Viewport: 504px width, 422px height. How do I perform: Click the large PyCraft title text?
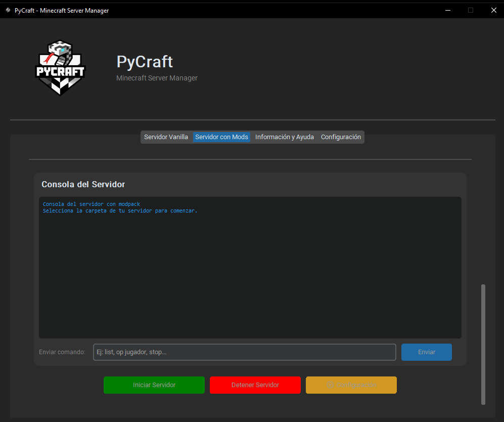(x=145, y=62)
